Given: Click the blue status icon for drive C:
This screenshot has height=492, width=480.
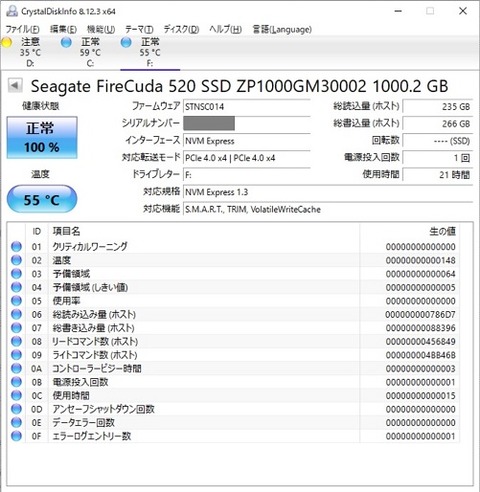Looking at the screenshot, I should [x=66, y=42].
